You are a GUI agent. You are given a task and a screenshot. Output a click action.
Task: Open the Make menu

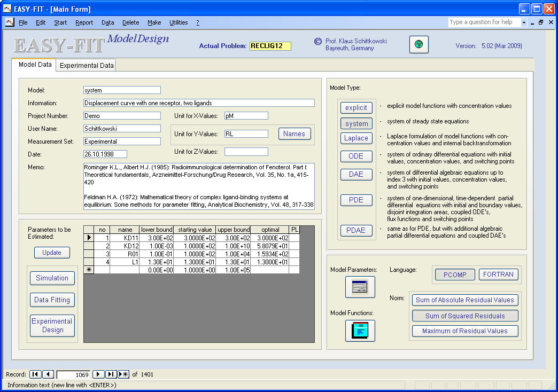click(154, 22)
